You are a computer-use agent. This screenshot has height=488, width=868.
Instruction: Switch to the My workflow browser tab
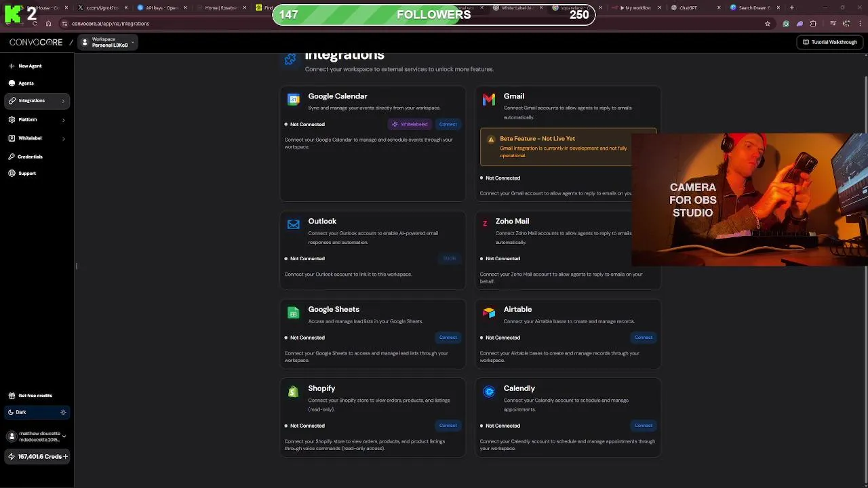point(637,7)
